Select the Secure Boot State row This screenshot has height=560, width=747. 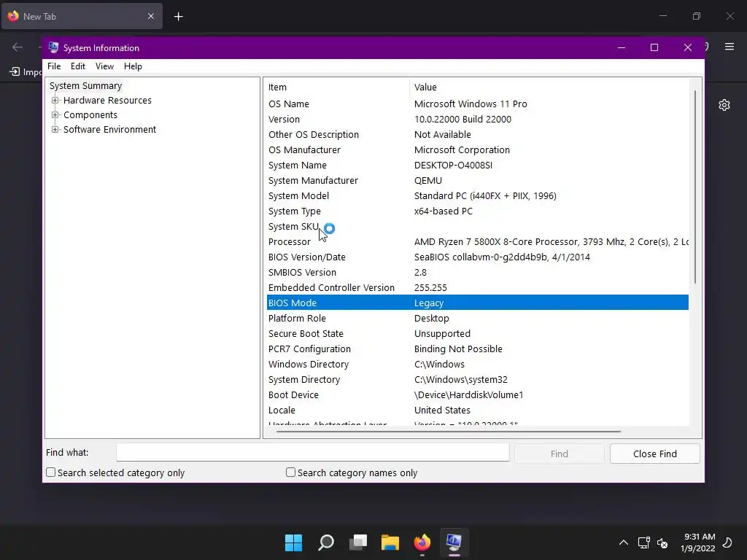(x=477, y=333)
